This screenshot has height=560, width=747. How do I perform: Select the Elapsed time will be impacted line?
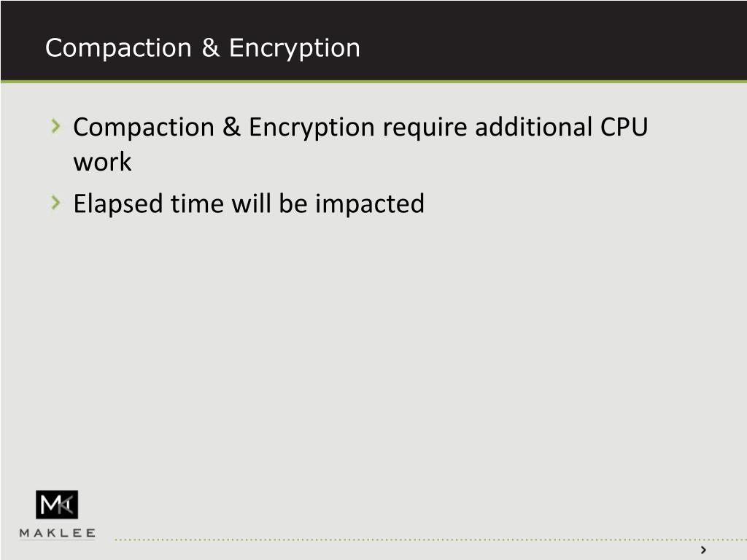point(248,205)
